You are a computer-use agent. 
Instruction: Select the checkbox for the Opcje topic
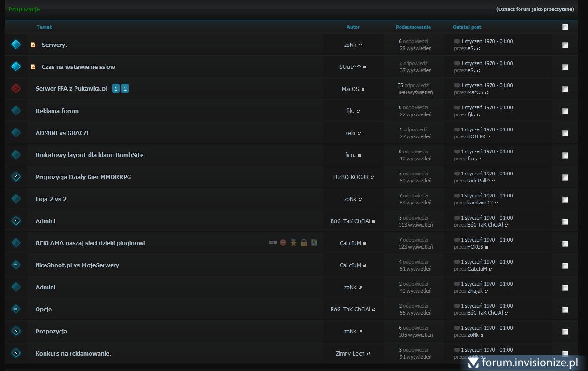565,310
